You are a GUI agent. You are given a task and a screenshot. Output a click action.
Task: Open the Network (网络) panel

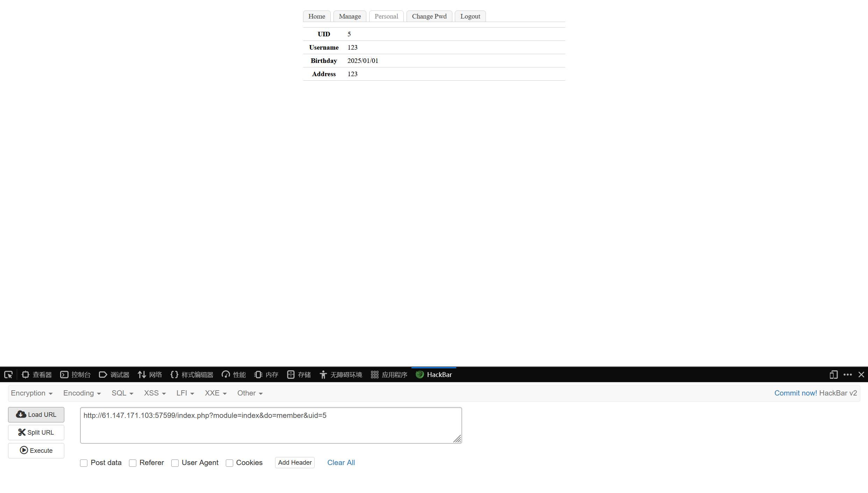150,375
